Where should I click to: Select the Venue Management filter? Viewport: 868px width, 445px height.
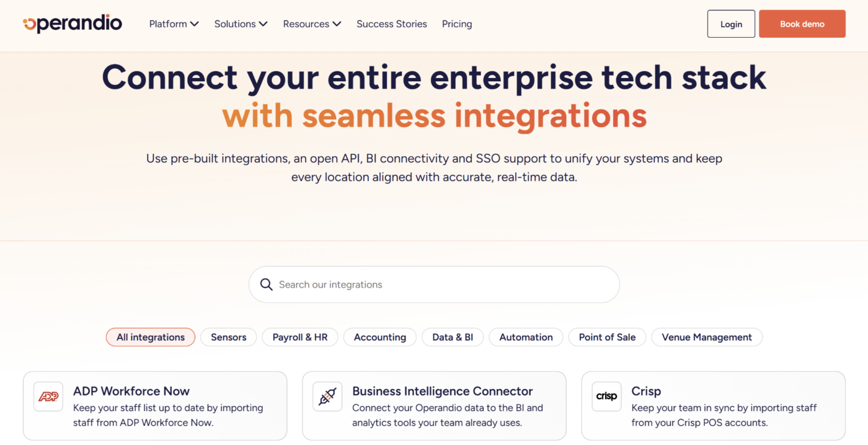[707, 337]
